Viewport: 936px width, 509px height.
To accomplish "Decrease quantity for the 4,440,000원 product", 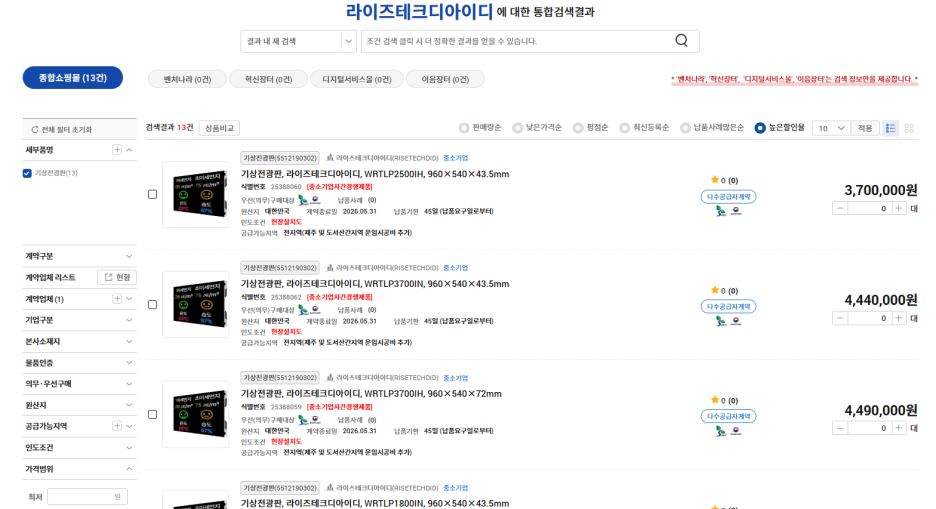I will click(x=840, y=318).
